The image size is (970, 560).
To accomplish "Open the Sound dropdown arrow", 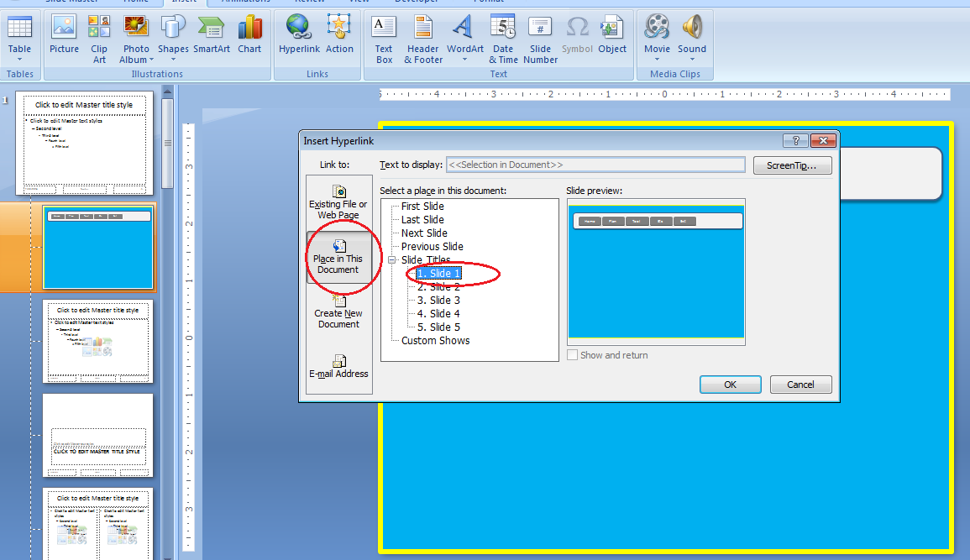I will (691, 59).
